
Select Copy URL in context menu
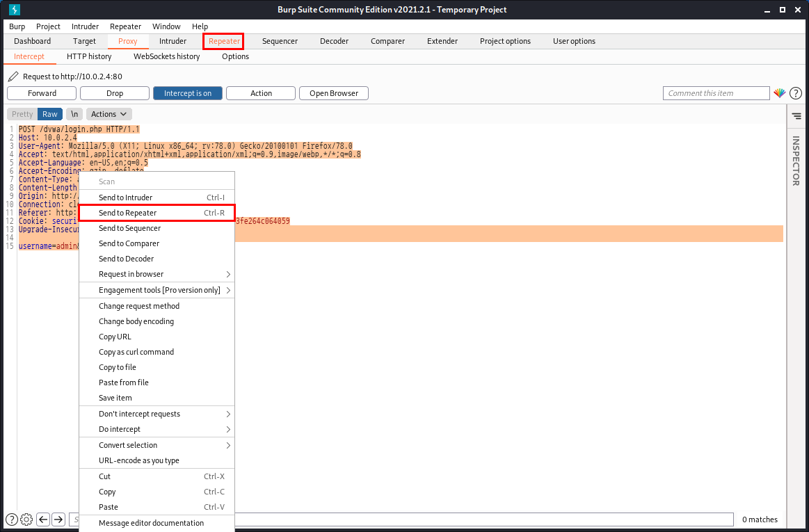pos(157,337)
